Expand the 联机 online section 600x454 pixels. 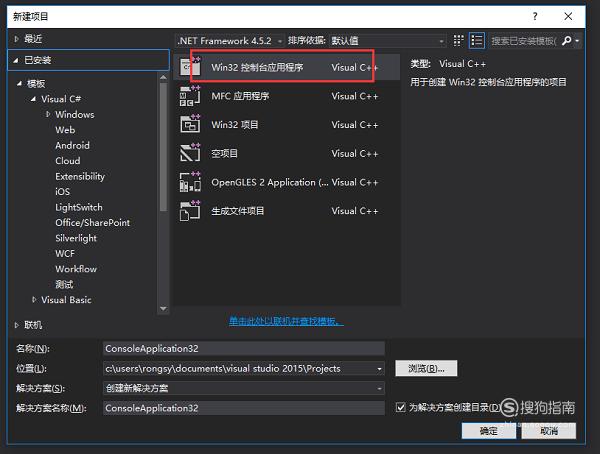(16, 325)
